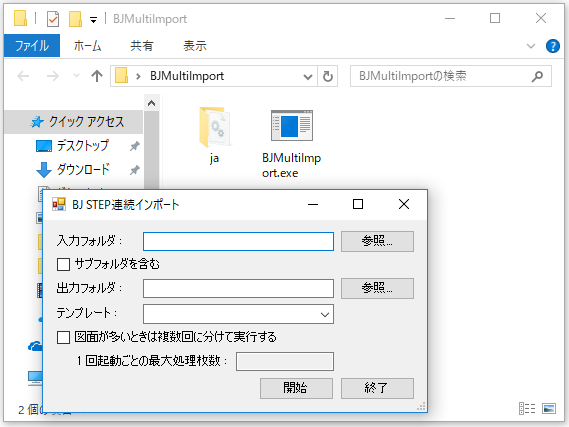
Task: Expand the address bar history dropdown
Action: click(308, 77)
